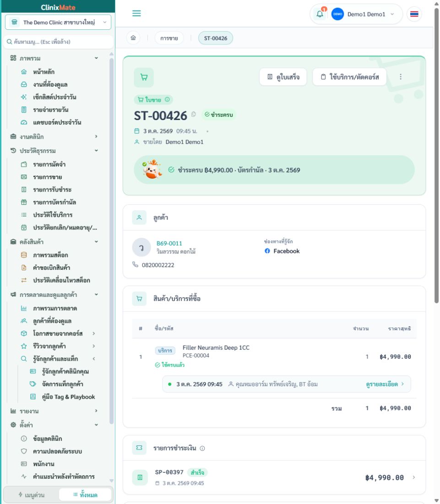Image resolution: width=440 pixels, height=504 pixels.
Task: Open the ดูรายละเอียด usage details link
Action: click(385, 384)
